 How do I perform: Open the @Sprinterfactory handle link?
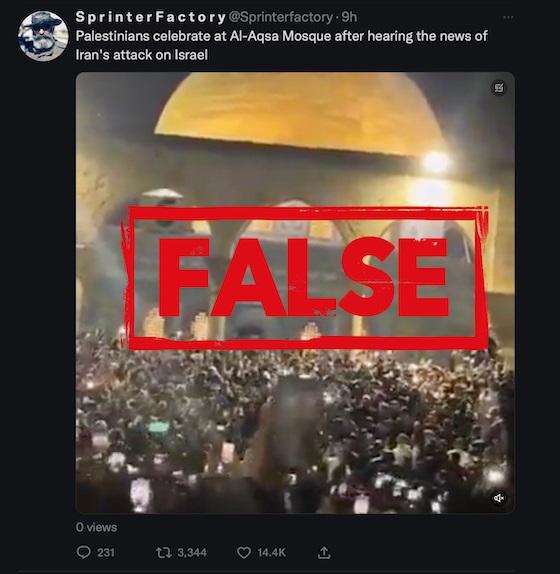pos(280,17)
